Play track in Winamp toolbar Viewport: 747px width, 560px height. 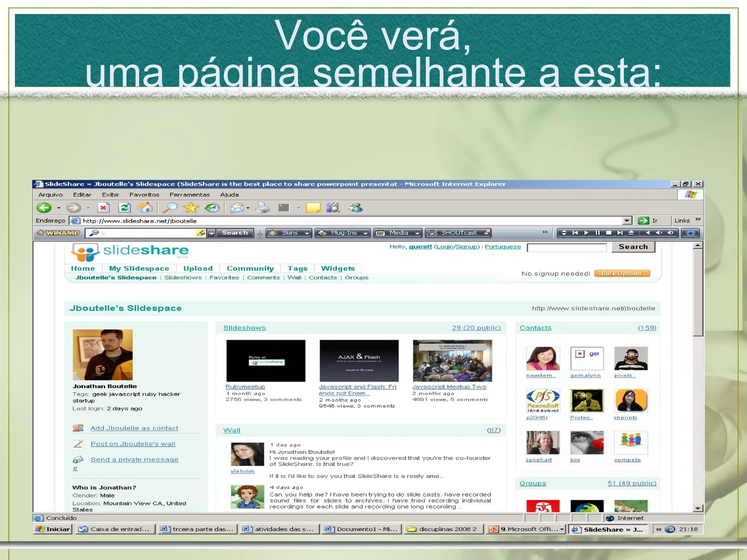pos(587,233)
